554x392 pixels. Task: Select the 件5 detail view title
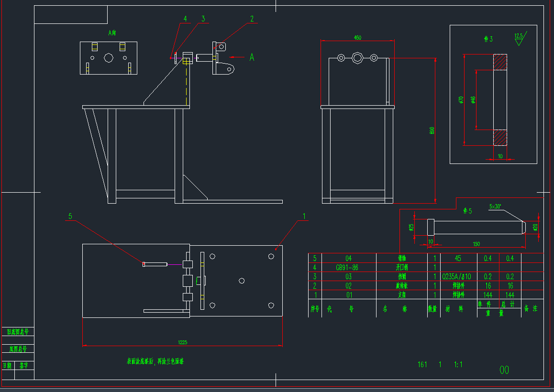click(x=467, y=211)
